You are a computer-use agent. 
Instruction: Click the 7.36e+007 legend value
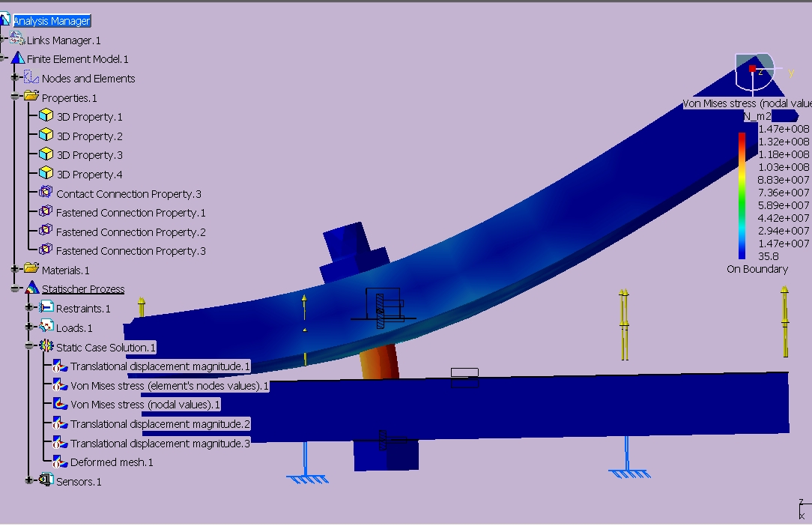point(783,193)
